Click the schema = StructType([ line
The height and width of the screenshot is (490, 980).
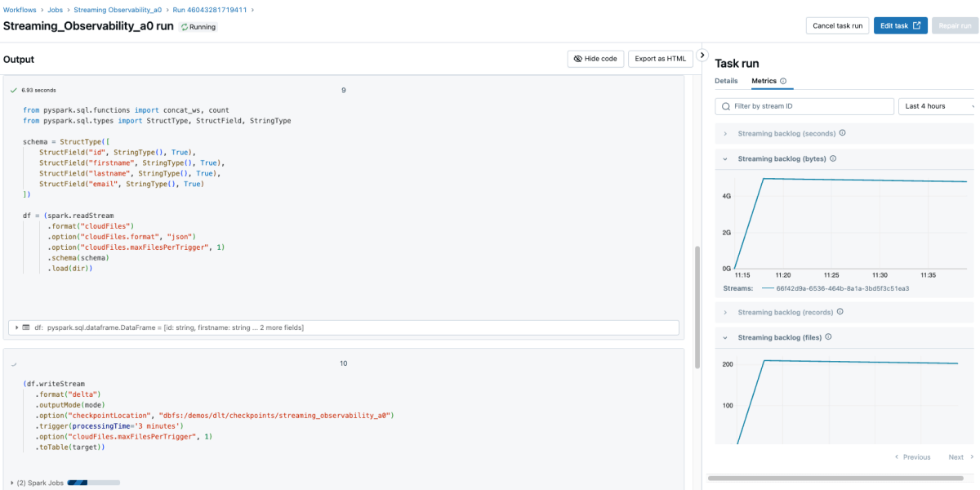click(66, 141)
